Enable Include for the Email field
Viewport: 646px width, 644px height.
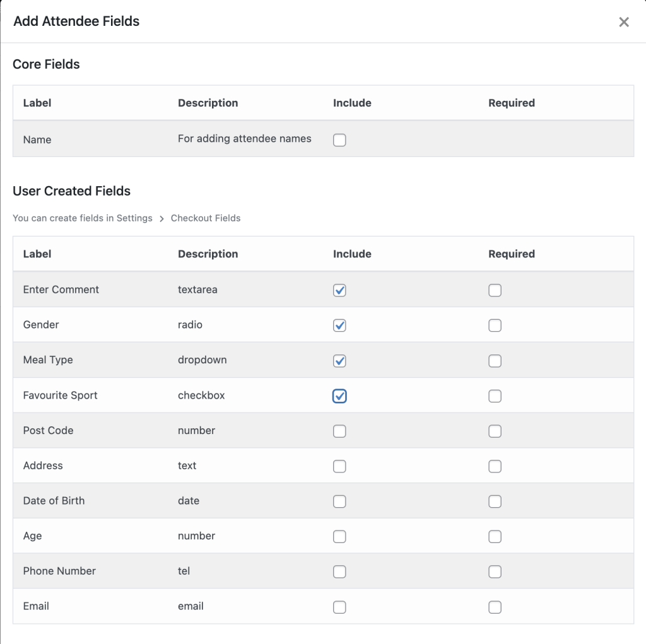click(339, 607)
